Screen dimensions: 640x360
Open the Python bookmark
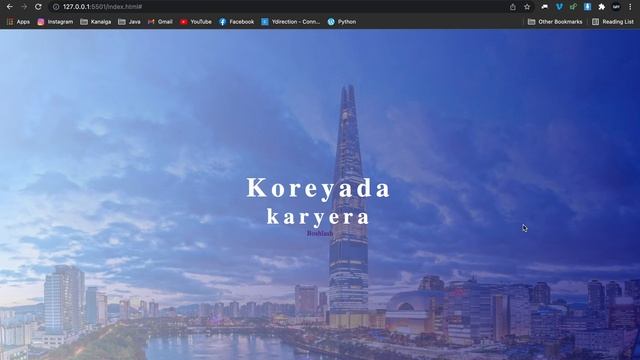[342, 22]
